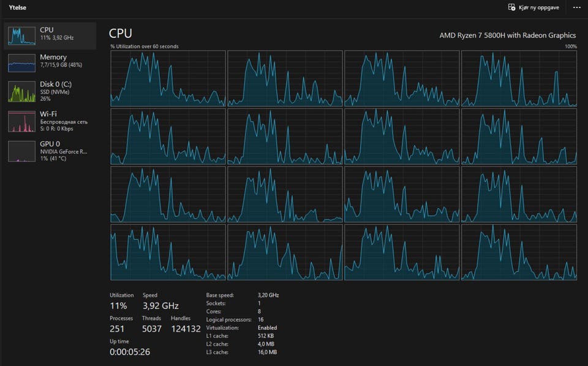Open the Disk 0 (C:) green graph thumbnail

[x=22, y=92]
